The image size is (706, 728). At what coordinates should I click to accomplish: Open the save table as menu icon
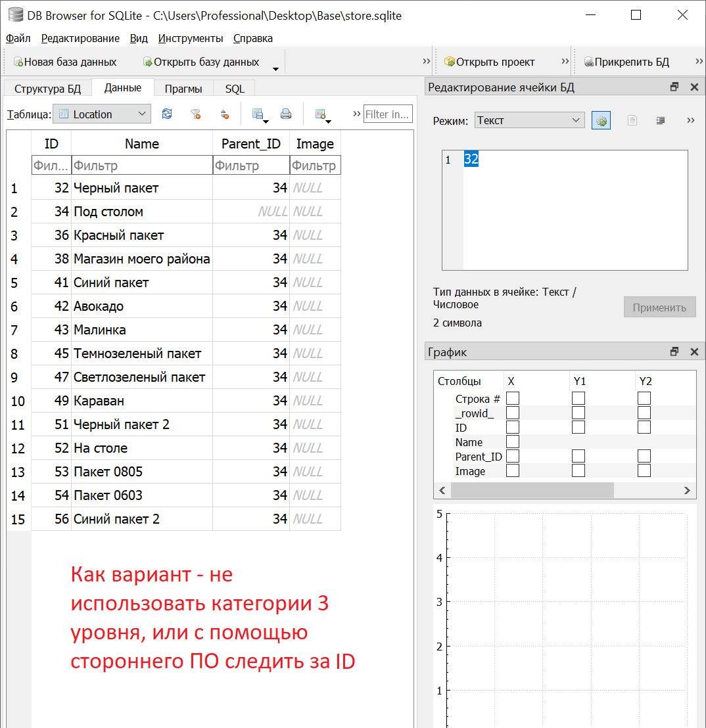pyautogui.click(x=259, y=114)
